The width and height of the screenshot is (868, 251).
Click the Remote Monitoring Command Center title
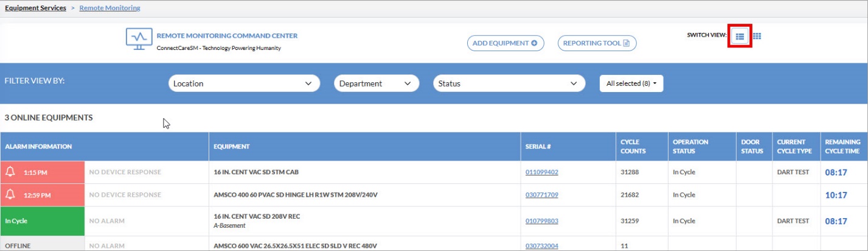227,36
